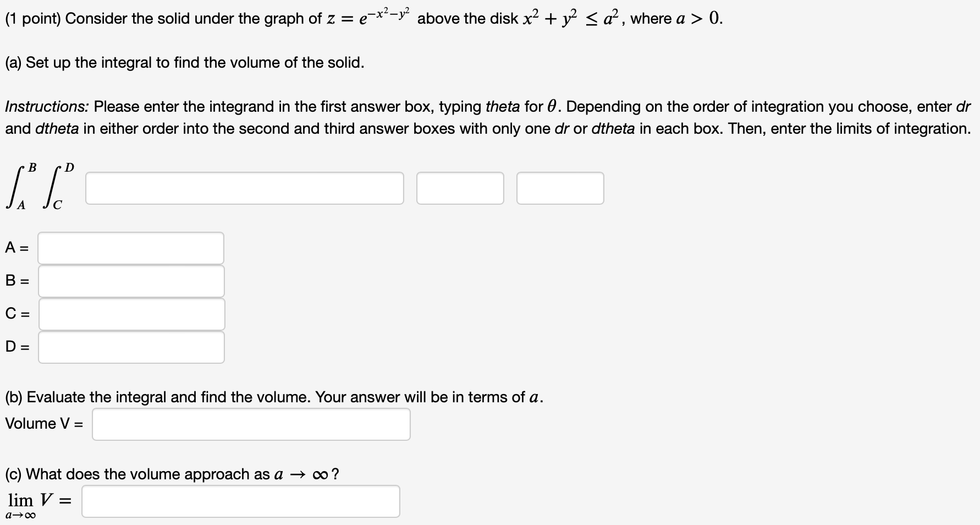Click the italic word theta in instructions

pos(502,106)
